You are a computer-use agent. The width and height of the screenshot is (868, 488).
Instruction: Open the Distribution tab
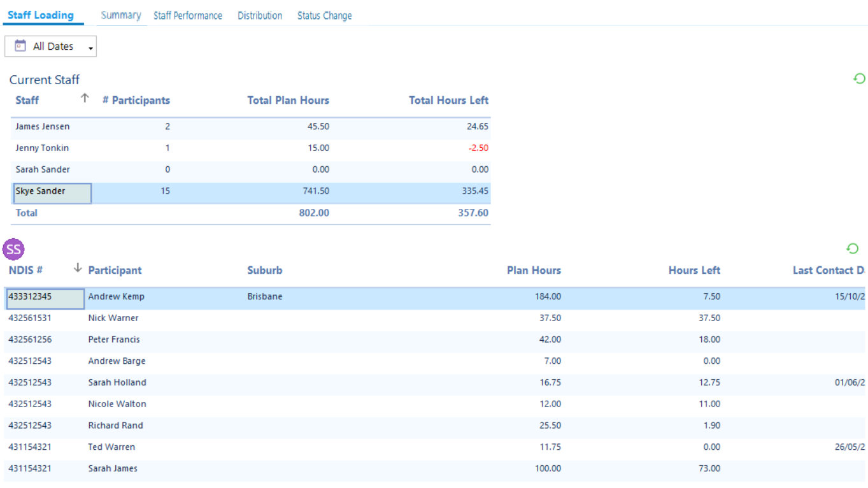pyautogui.click(x=260, y=15)
